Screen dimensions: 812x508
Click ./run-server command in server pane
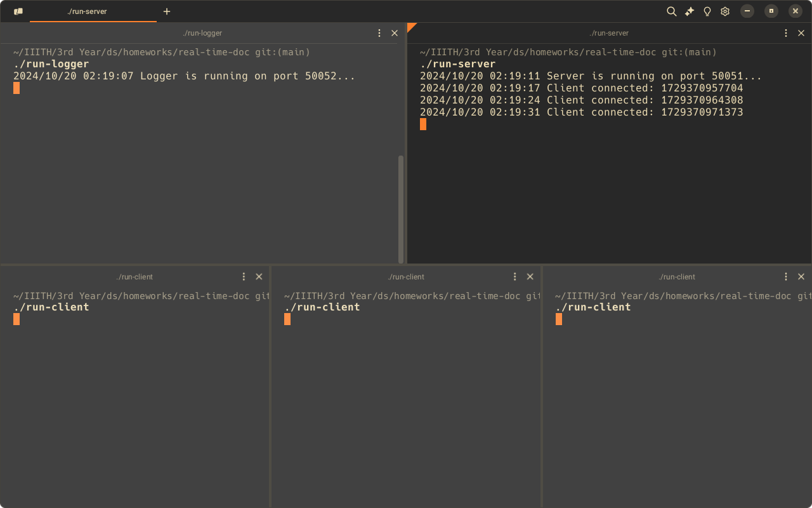457,64
